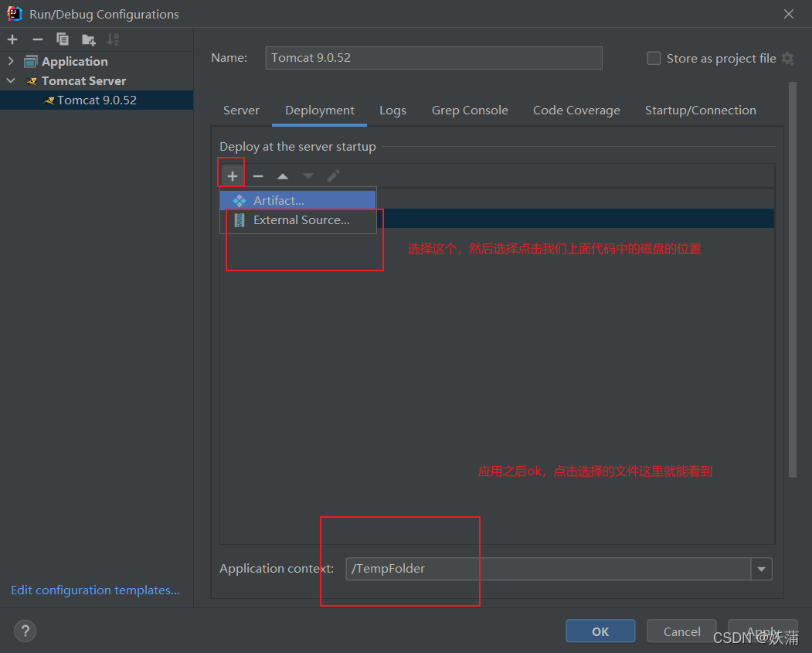Click the Artifact diamond icon
The image size is (812, 653).
(x=240, y=200)
